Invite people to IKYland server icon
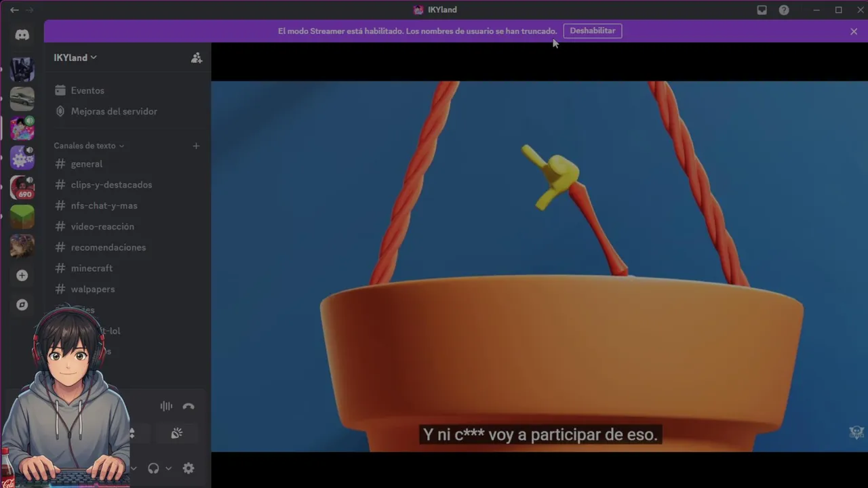The width and height of the screenshot is (868, 488). coord(197,58)
